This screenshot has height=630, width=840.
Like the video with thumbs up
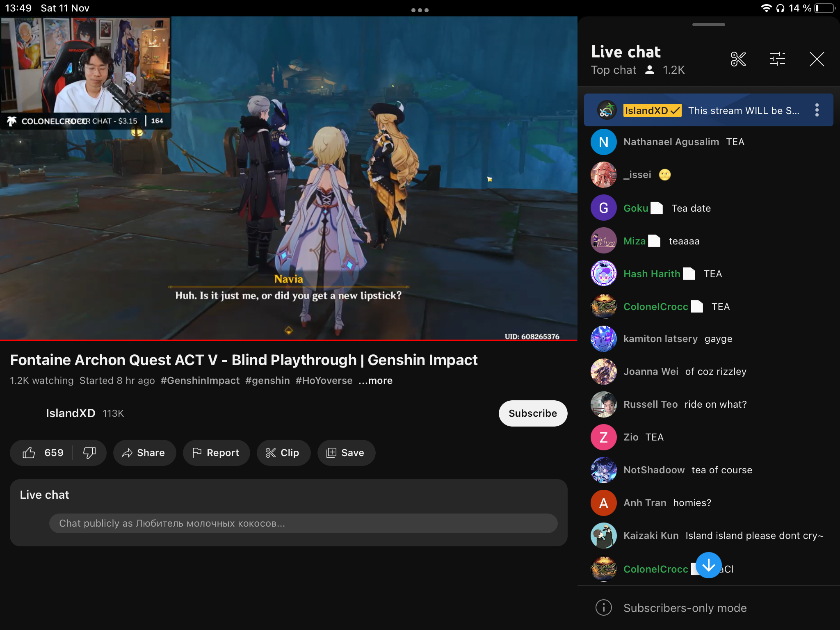coord(29,453)
